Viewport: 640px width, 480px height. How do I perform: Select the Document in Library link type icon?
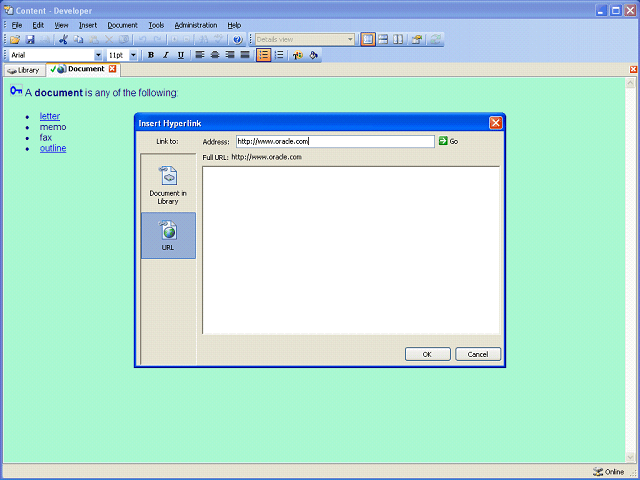[x=168, y=184]
